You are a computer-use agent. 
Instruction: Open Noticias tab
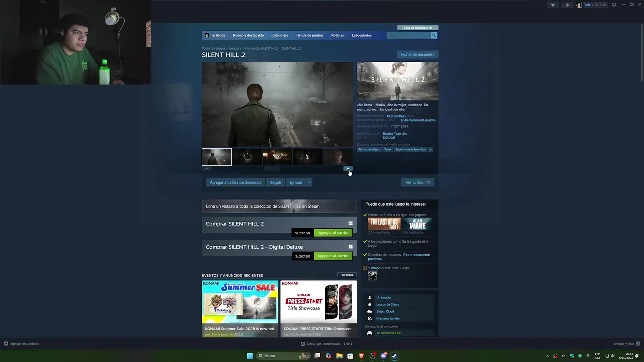[x=337, y=35]
